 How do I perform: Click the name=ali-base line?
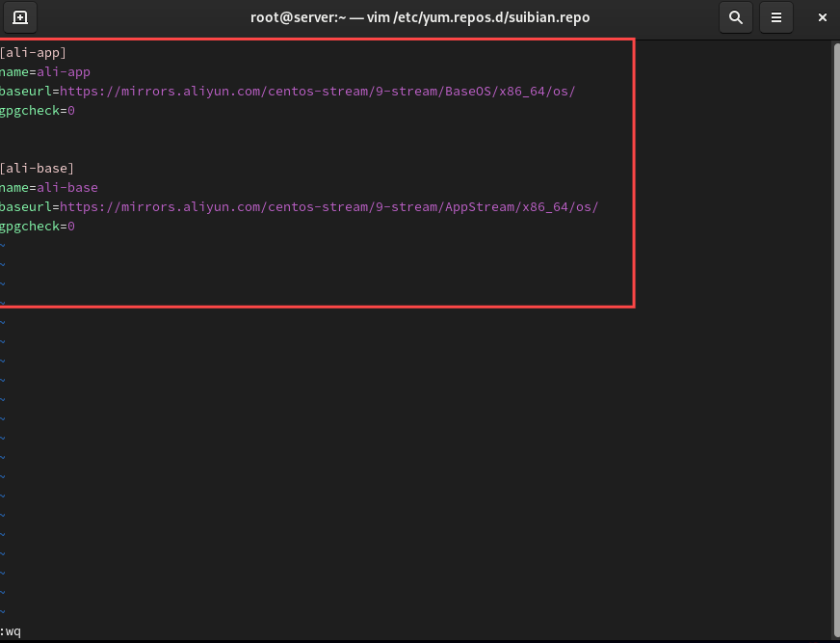point(49,188)
